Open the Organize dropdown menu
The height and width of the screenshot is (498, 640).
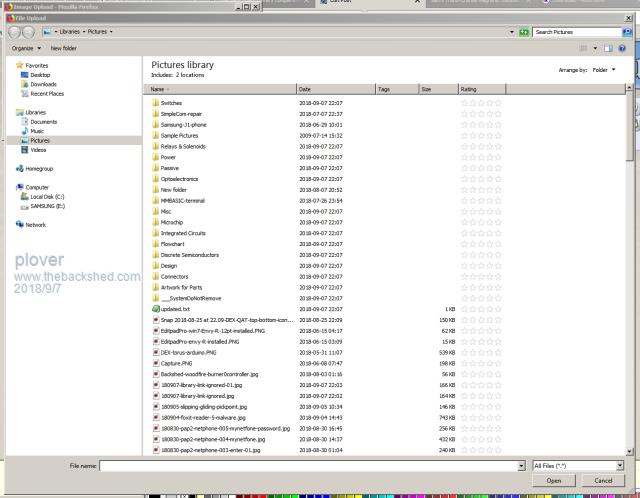click(26, 48)
